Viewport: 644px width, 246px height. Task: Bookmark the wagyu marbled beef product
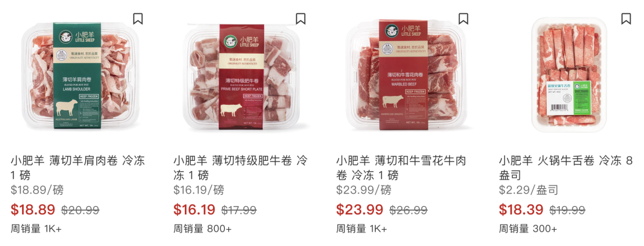click(463, 19)
